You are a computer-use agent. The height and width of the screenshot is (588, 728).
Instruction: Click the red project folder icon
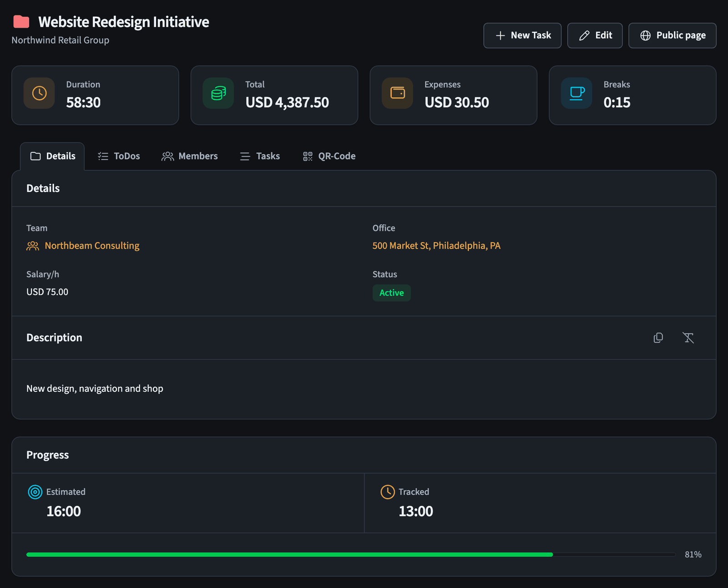(21, 22)
